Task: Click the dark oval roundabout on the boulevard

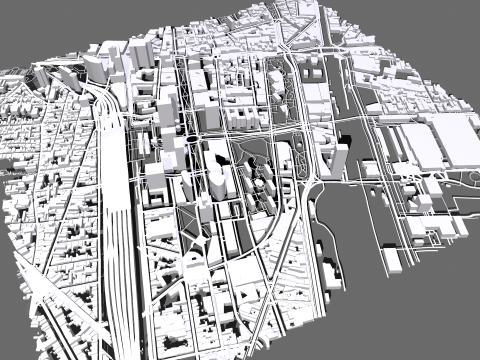Action: point(192,138)
